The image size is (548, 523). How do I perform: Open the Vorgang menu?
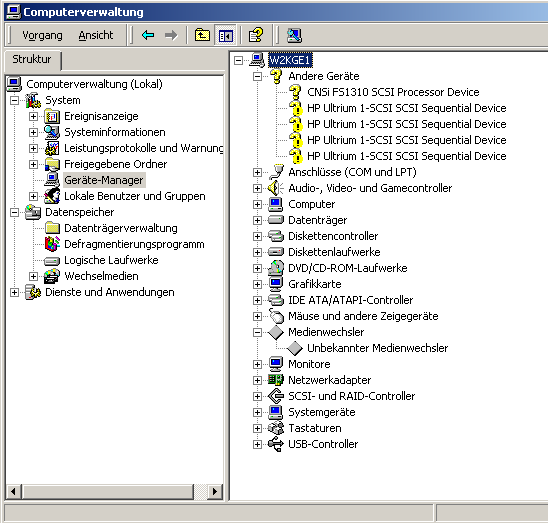click(x=42, y=35)
